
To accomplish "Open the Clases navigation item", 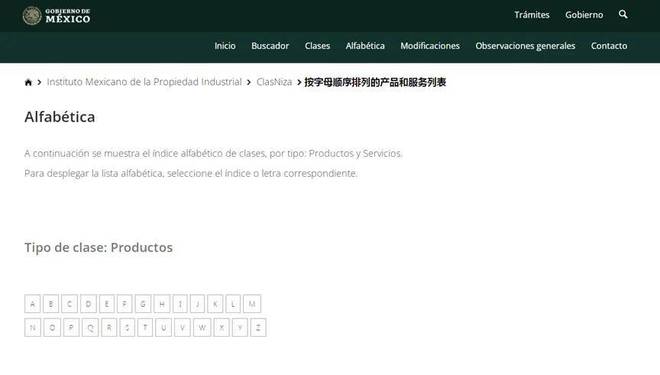I will pos(317,46).
